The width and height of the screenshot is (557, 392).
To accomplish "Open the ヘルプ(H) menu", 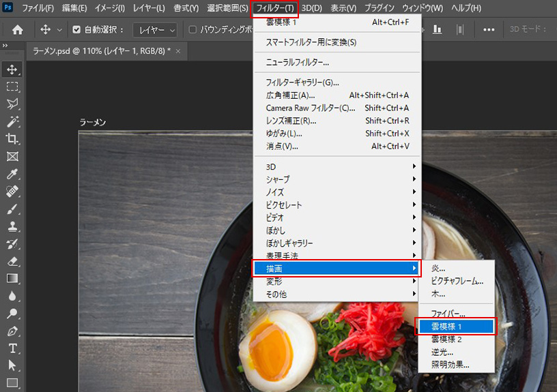I will tap(466, 7).
